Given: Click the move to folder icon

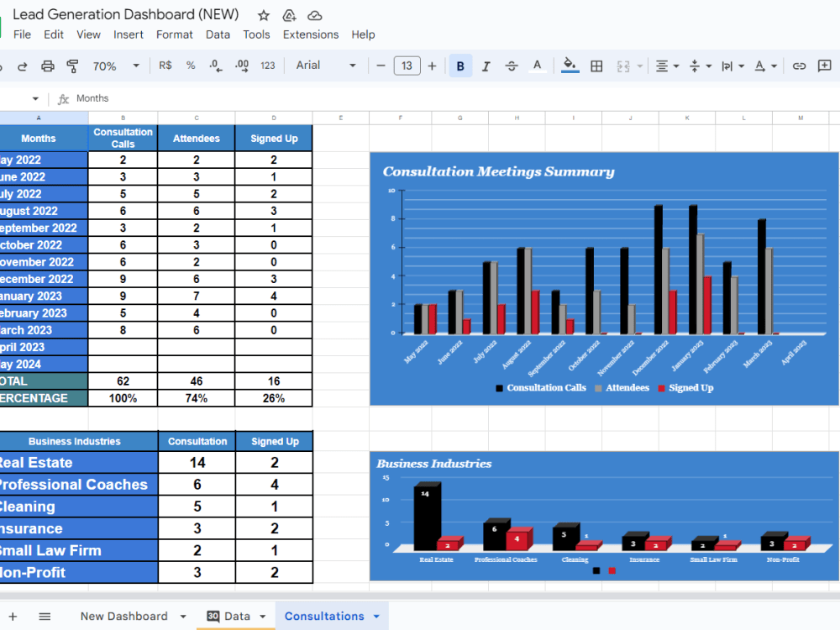Looking at the screenshot, I should coord(289,15).
